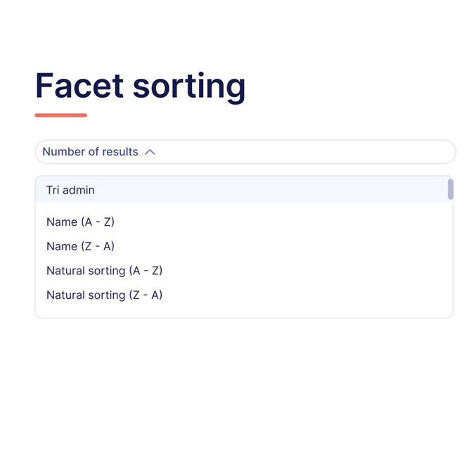This screenshot has height=462, width=476.
Task: Click the word 'Facet' in the page title
Action: point(79,86)
